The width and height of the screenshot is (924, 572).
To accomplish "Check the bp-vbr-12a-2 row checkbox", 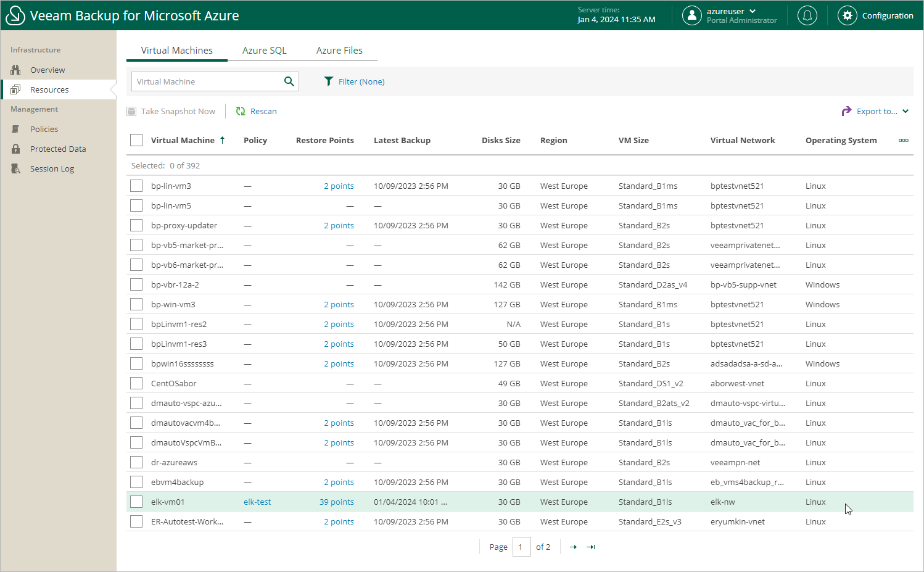I will click(x=136, y=284).
